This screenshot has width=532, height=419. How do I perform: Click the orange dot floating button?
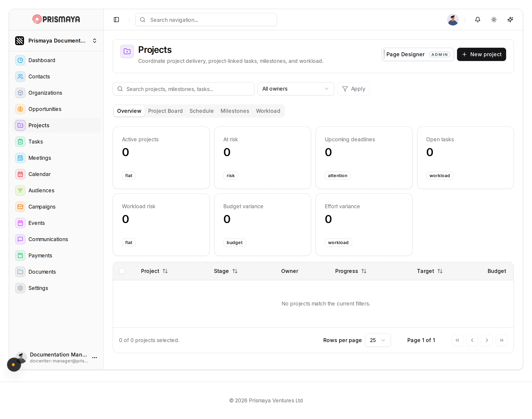tap(14, 364)
